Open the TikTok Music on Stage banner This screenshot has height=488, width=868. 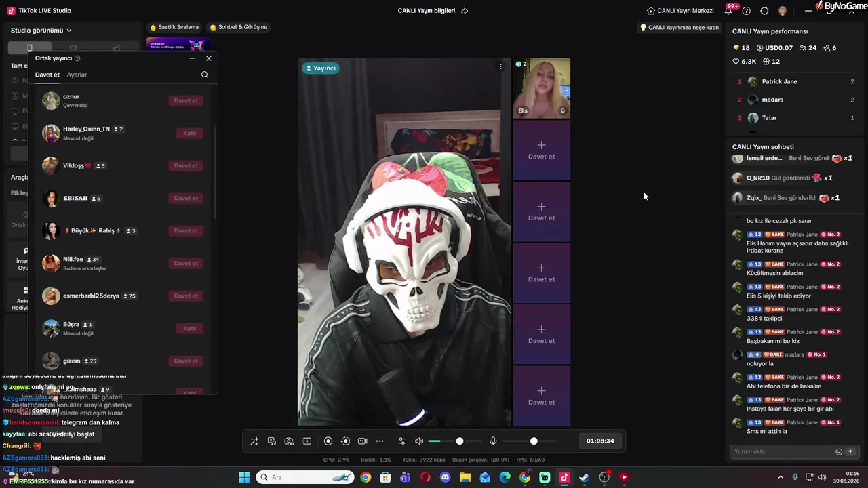[178, 45]
